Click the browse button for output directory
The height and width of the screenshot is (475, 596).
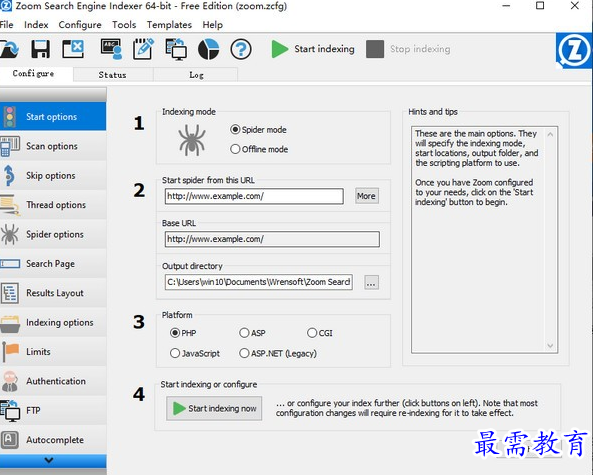point(371,282)
